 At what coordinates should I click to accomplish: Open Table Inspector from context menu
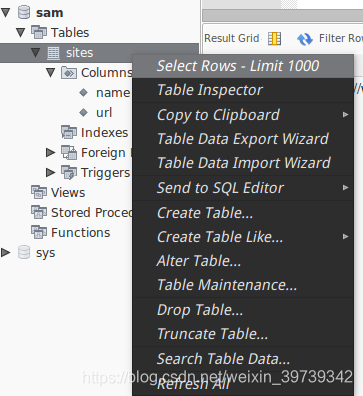(243, 90)
